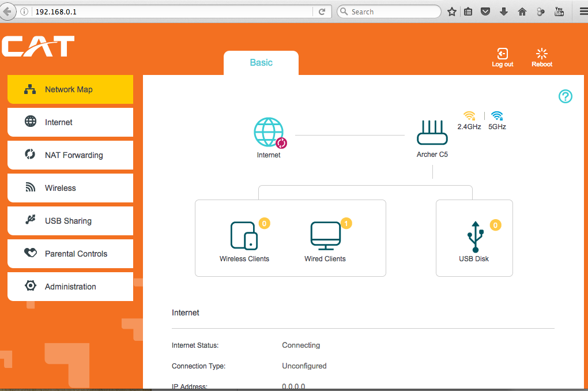Click the 'USB Disk' label
588x391 pixels.
[474, 258]
